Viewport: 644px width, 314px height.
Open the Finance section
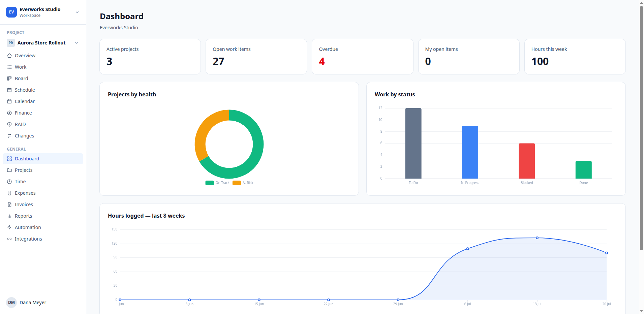pyautogui.click(x=43, y=113)
